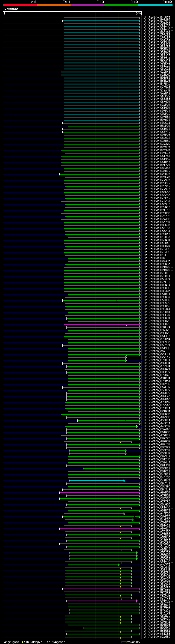Open hit UniRef100_C6T432
The width and height of the screenshot is (175, 644).
point(157,24)
